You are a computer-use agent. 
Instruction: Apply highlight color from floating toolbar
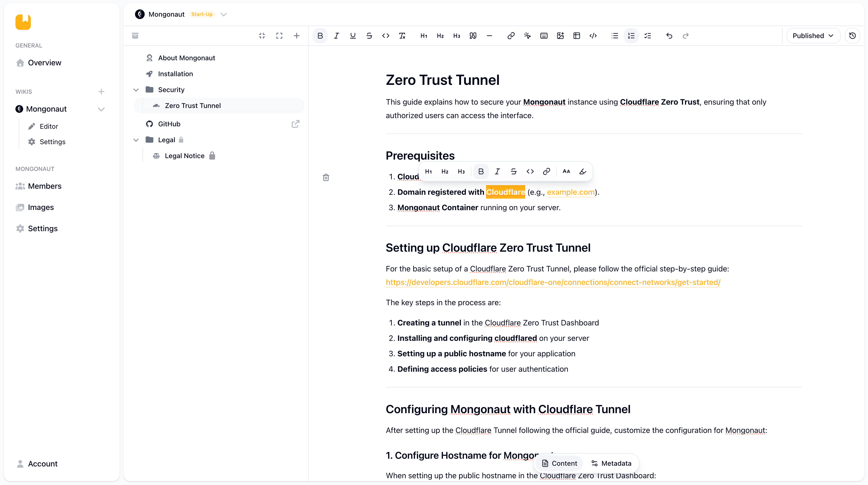tap(583, 171)
